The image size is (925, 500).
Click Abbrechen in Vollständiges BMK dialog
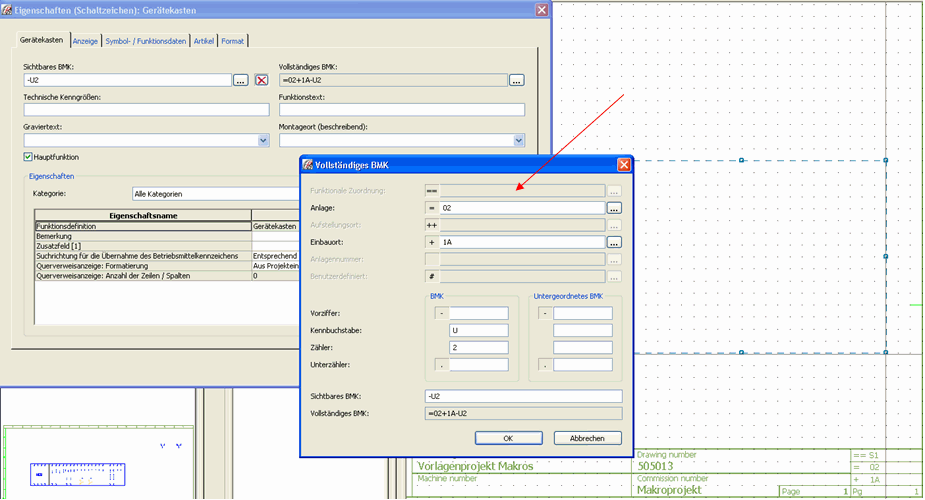click(x=587, y=438)
